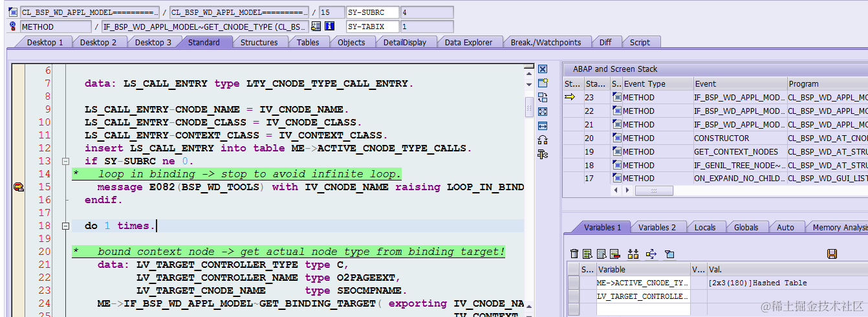868x317 pixels.
Task: Collapse the do block at line 18
Action: (65, 226)
